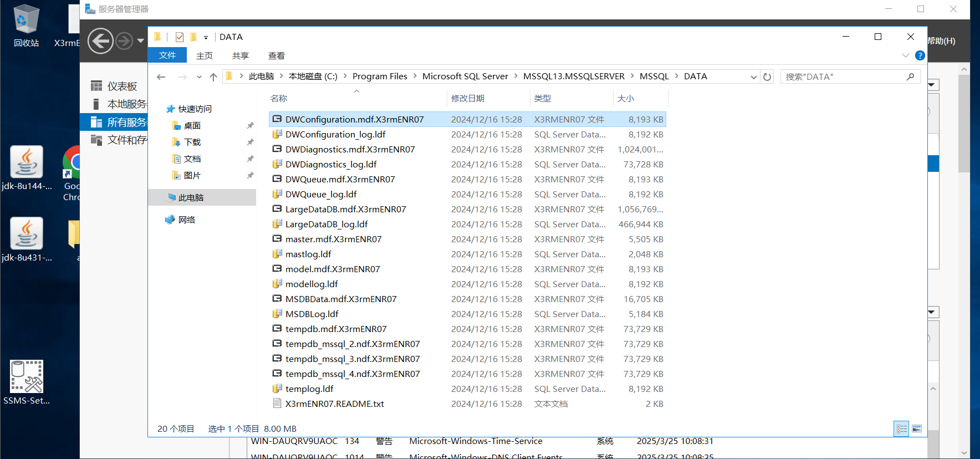Expand the breadcrumb chevron after 本地磁盘 (C:)
The image size is (980, 459).
coord(345,76)
